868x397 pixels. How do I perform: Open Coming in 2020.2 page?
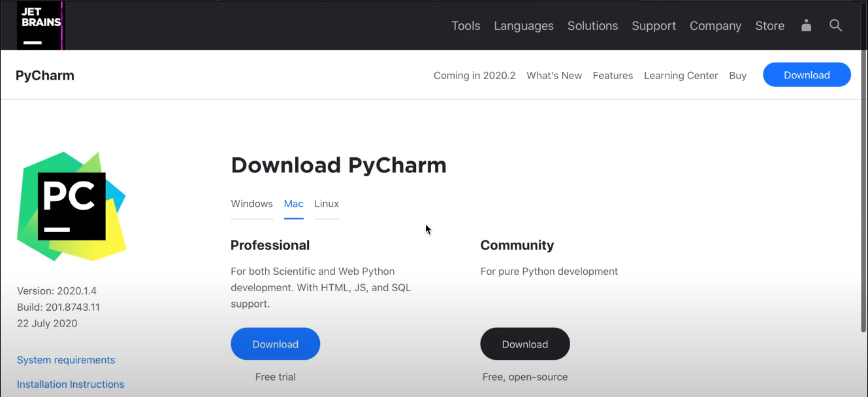coord(474,76)
